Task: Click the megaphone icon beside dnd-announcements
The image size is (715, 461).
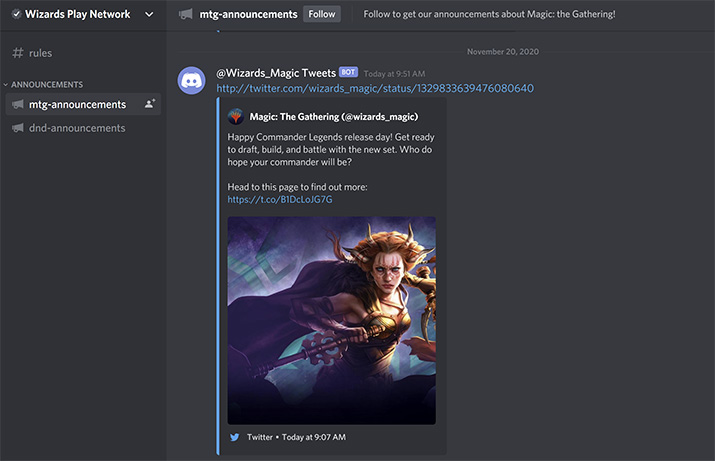Action: [x=18, y=128]
